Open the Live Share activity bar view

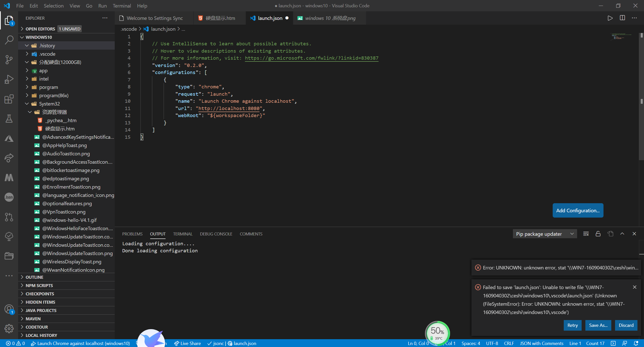coord(9,158)
